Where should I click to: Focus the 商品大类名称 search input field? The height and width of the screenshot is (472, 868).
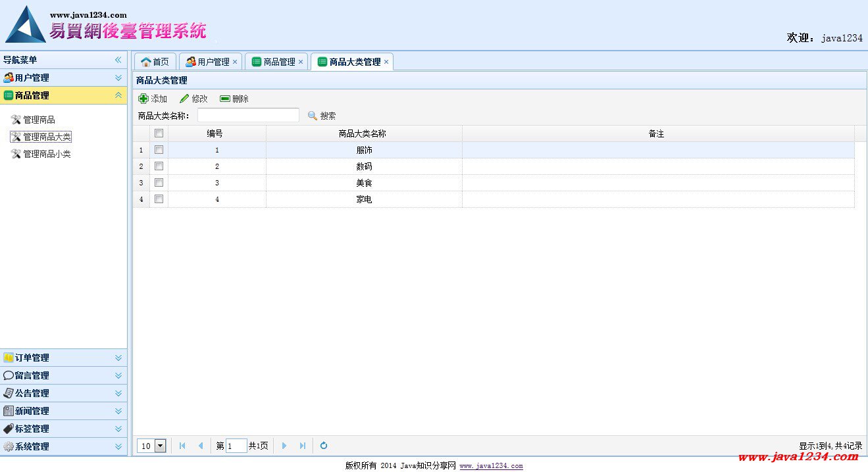click(x=248, y=115)
